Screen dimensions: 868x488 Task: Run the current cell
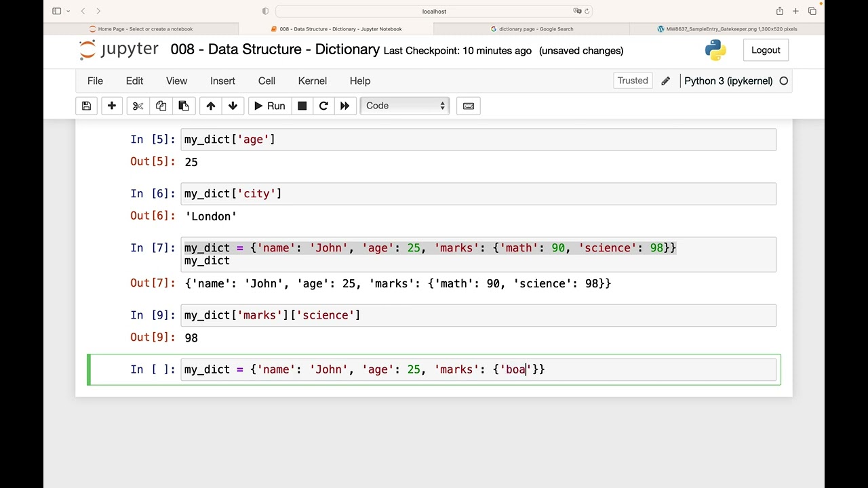tap(269, 106)
